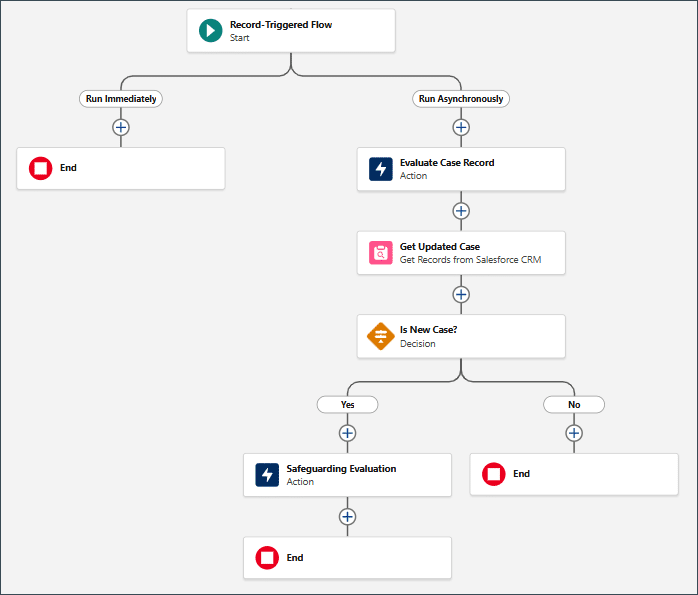Add element after Safeguarding Evaluation action

coord(347,517)
